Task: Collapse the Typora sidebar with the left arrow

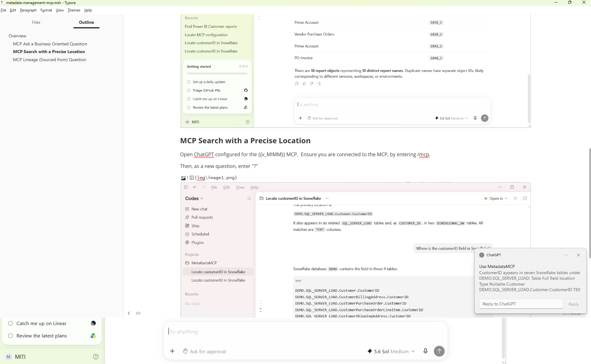Action: tap(129, 313)
